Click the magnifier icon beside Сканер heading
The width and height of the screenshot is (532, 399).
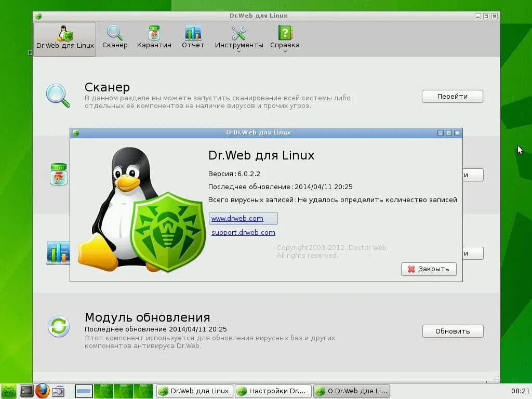tap(58, 96)
